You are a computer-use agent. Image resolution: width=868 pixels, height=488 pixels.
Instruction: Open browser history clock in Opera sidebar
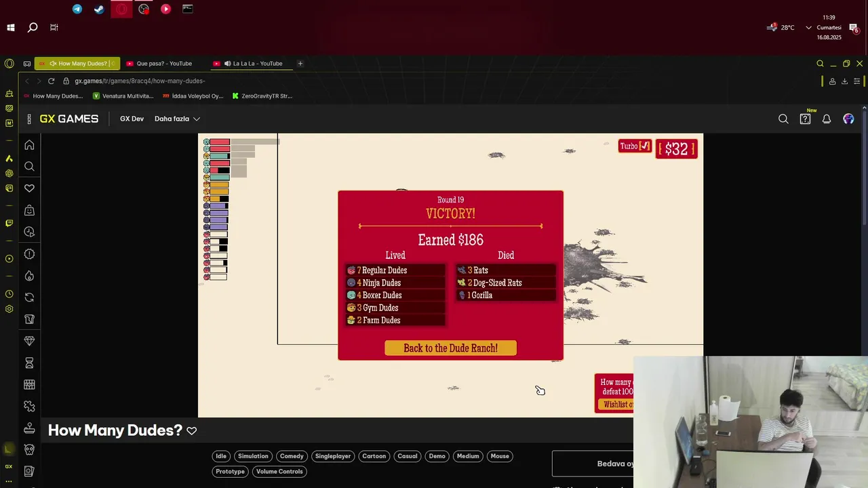point(9,294)
